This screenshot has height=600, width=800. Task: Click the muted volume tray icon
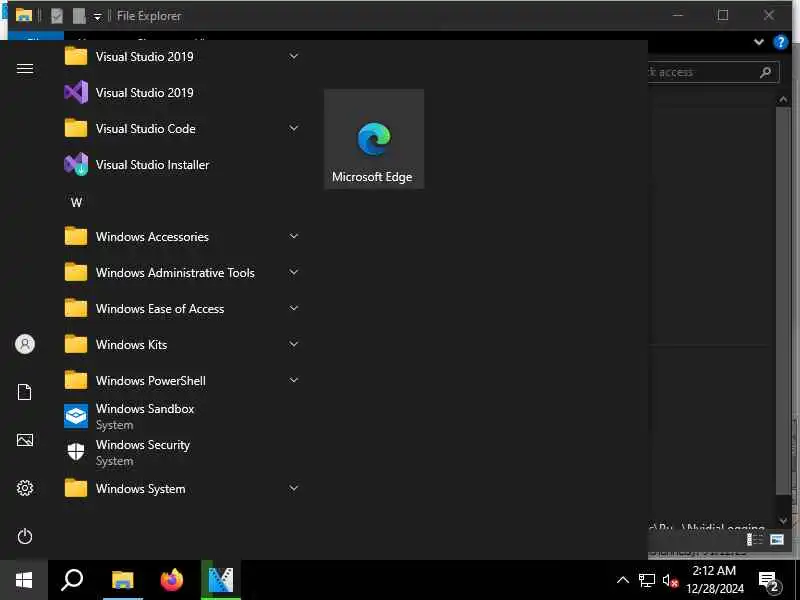670,581
